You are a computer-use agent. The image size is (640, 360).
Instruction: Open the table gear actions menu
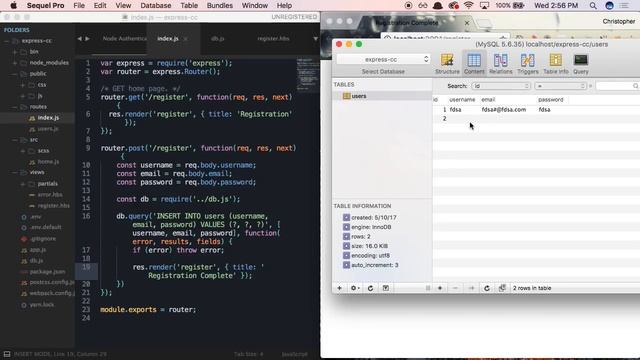click(355, 288)
